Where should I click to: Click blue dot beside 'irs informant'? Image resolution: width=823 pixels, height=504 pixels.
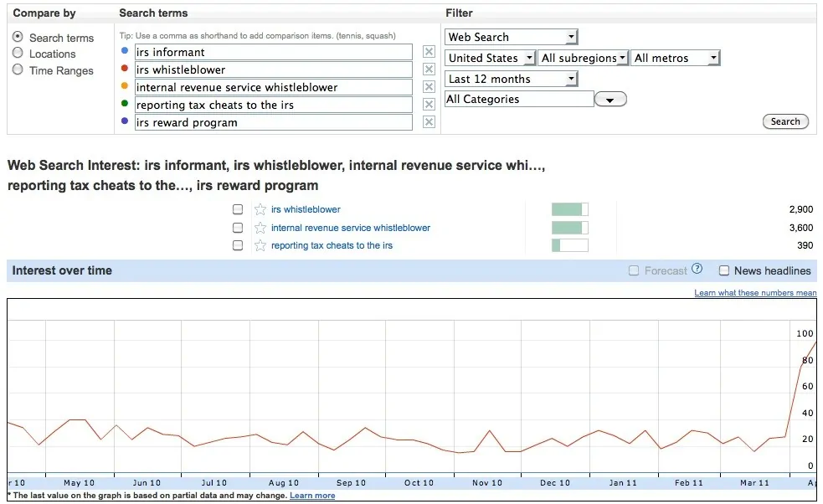(x=125, y=50)
